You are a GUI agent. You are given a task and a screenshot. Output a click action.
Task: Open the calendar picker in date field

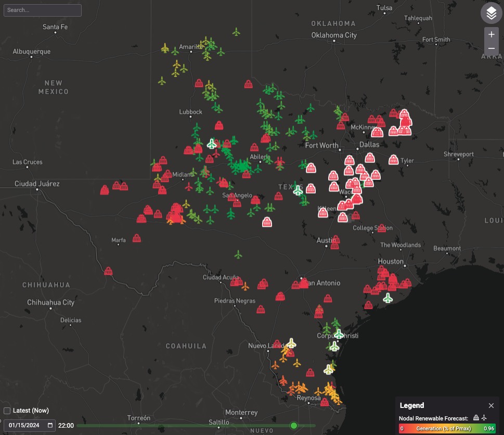click(x=50, y=426)
